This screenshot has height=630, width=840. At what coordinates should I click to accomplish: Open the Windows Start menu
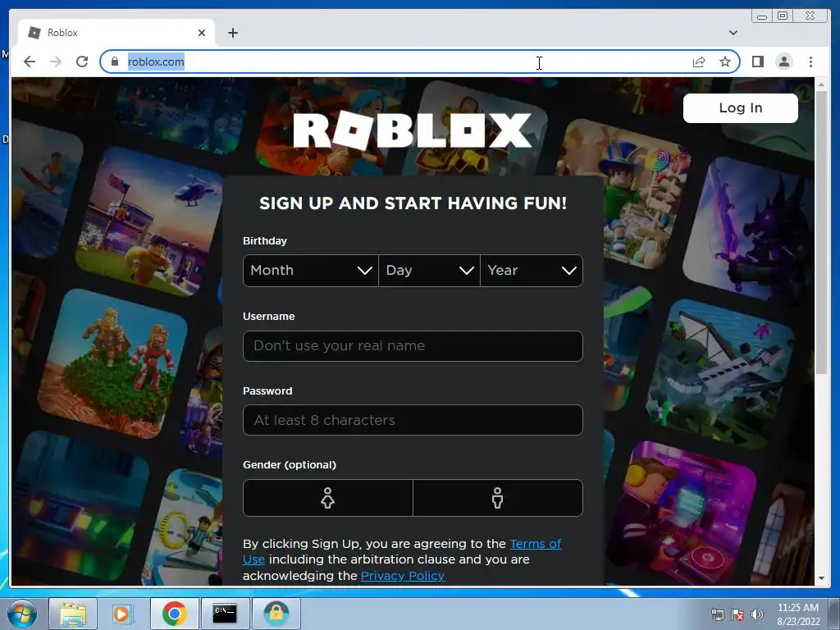click(x=21, y=614)
